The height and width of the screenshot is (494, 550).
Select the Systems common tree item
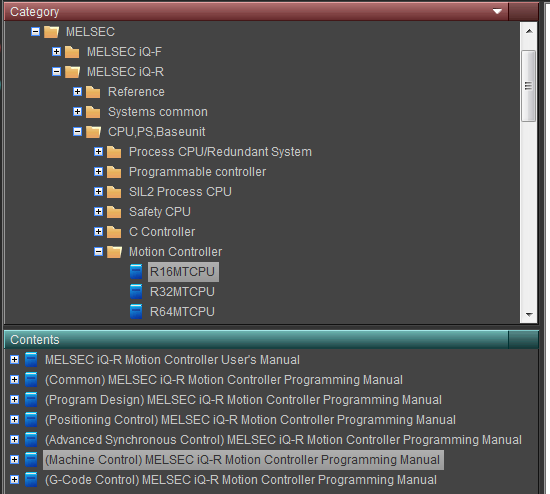[x=157, y=112]
